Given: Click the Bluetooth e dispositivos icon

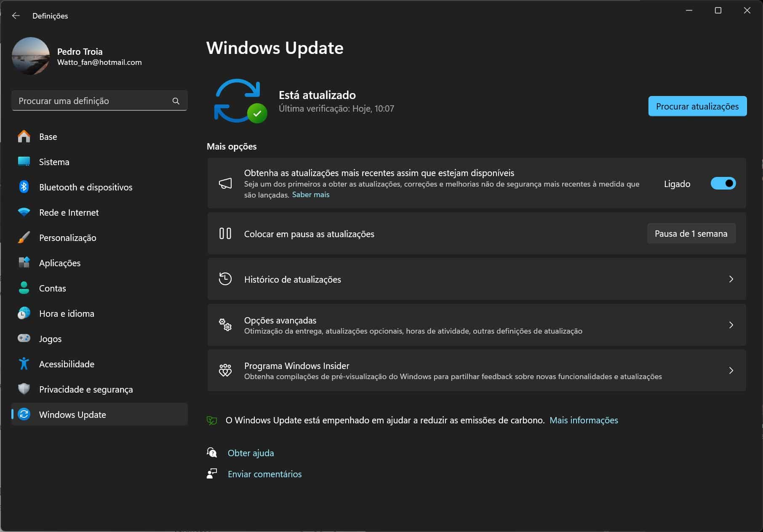Looking at the screenshot, I should tap(24, 187).
